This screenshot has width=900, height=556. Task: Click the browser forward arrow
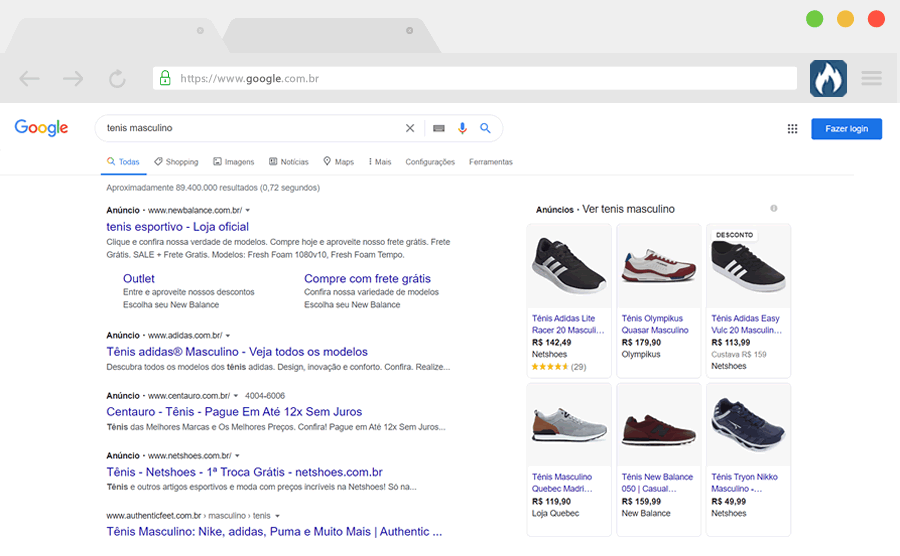click(73, 79)
